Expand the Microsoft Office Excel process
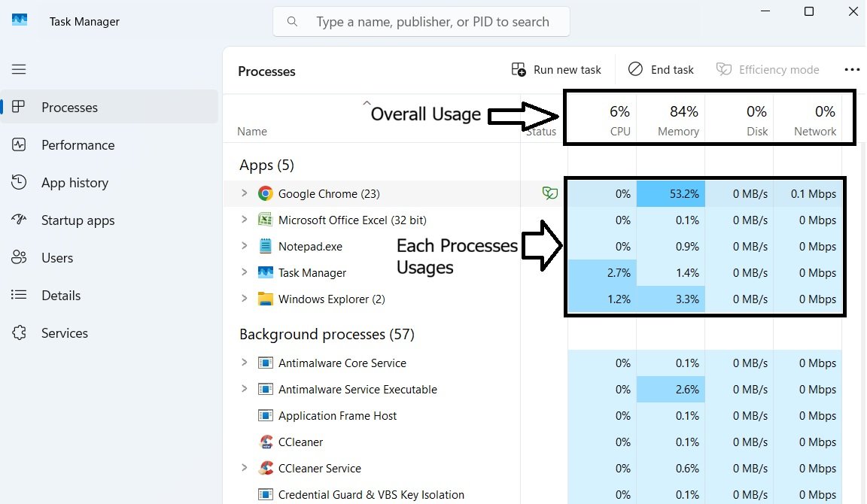 coord(244,220)
